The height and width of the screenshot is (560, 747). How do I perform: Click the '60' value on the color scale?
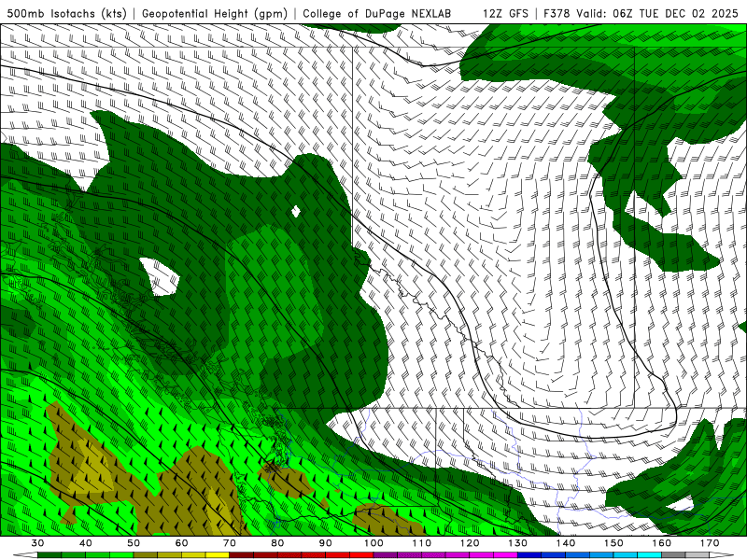[x=181, y=543]
